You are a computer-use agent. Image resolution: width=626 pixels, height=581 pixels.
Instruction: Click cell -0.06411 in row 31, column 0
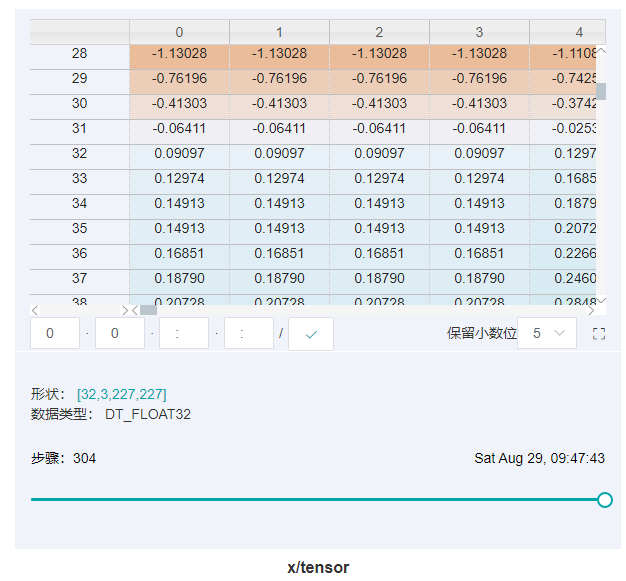(179, 129)
